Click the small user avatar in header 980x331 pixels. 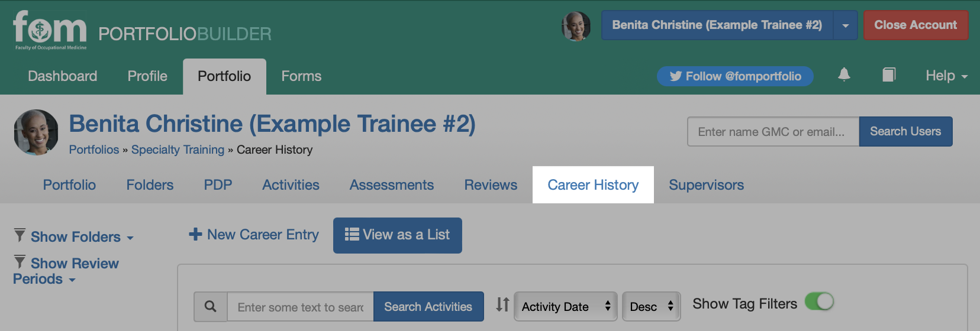click(576, 26)
